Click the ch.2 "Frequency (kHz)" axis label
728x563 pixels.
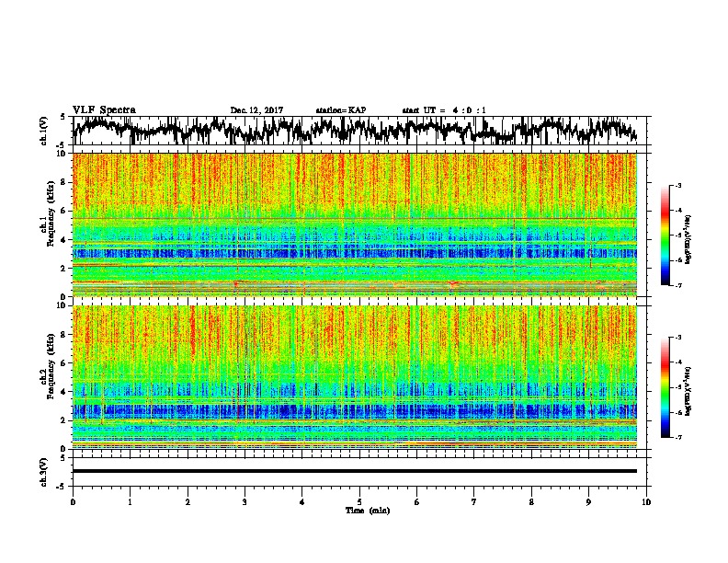click(51, 366)
